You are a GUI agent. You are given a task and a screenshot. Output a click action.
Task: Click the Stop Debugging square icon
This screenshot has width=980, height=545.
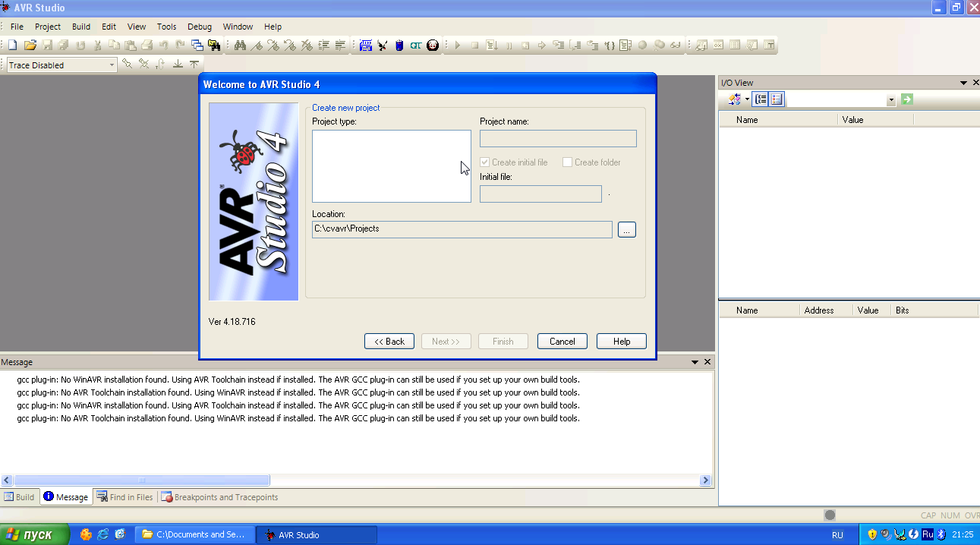(x=474, y=46)
